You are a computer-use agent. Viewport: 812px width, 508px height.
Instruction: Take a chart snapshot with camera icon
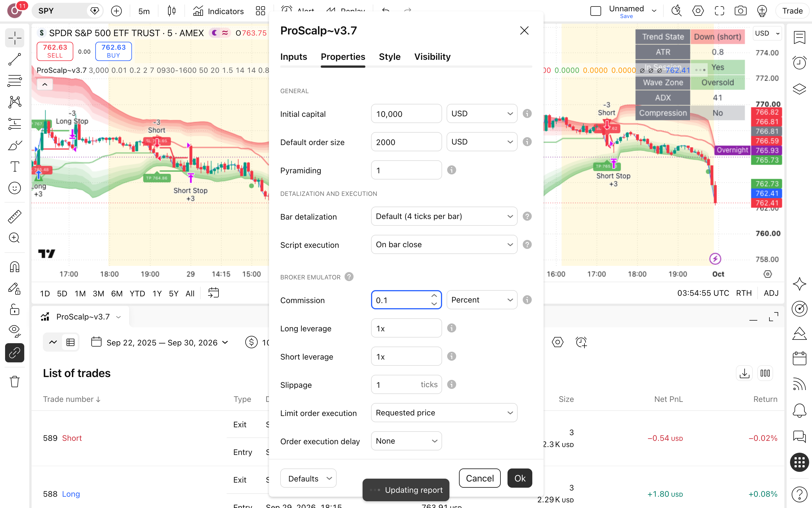(741, 11)
